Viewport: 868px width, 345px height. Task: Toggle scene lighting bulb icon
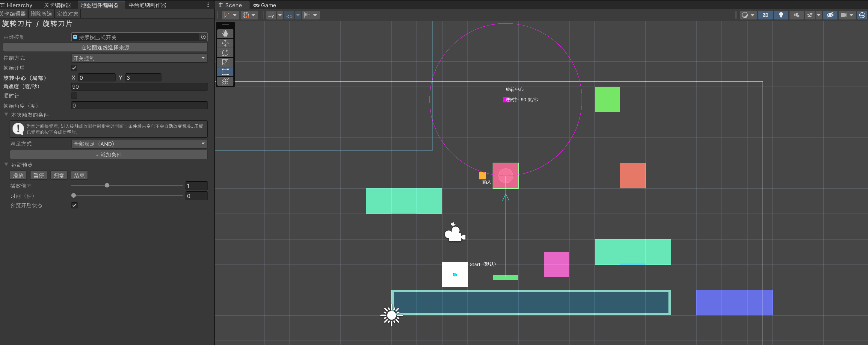coord(781,15)
